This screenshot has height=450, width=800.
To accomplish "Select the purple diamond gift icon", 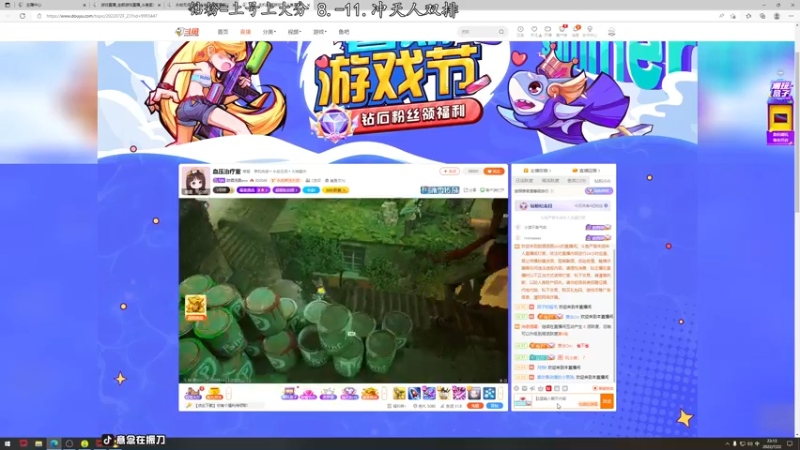I will [349, 393].
